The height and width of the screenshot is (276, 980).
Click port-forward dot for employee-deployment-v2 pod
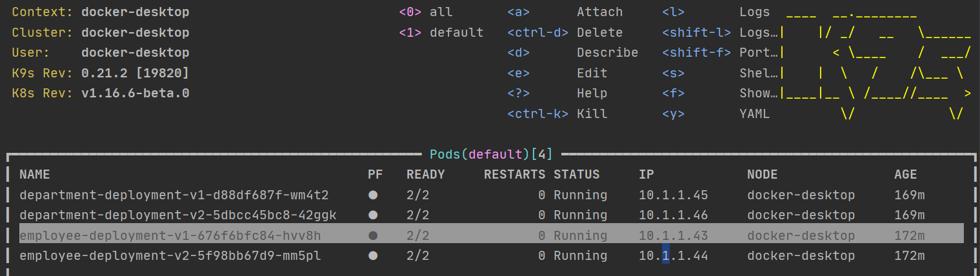(x=372, y=256)
